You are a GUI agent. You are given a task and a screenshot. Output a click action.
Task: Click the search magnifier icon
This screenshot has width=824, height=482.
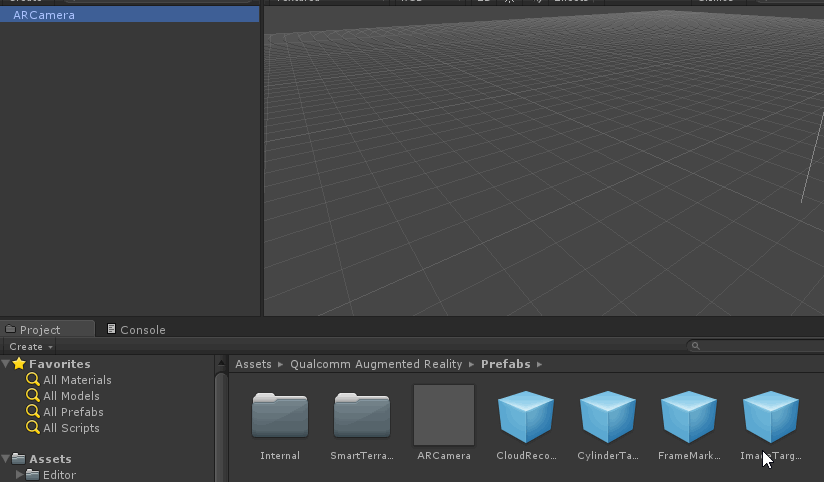(x=695, y=346)
